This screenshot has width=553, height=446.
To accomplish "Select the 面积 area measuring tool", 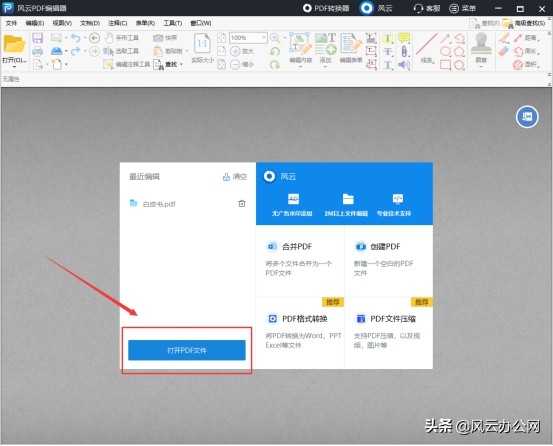I will pyautogui.click(x=525, y=65).
